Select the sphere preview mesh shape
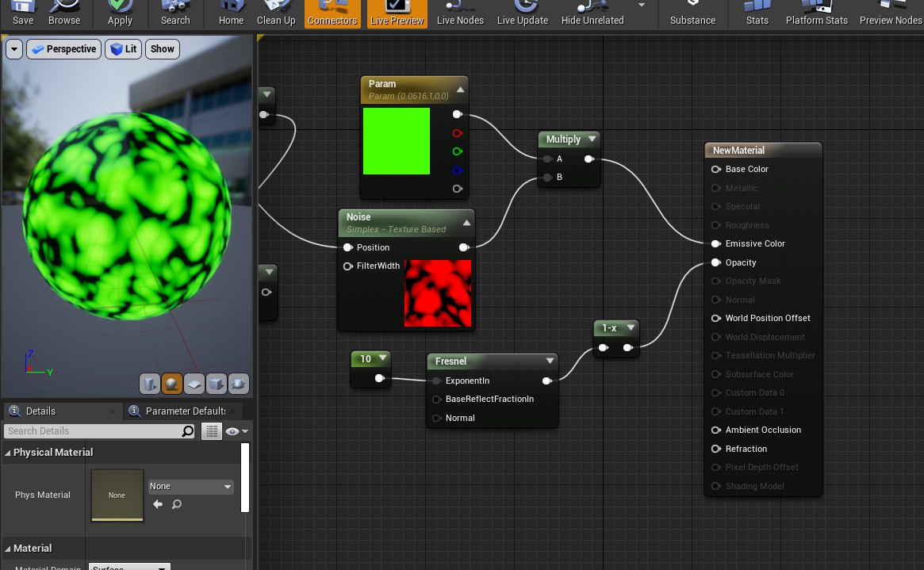This screenshot has height=570, width=924. 171,384
